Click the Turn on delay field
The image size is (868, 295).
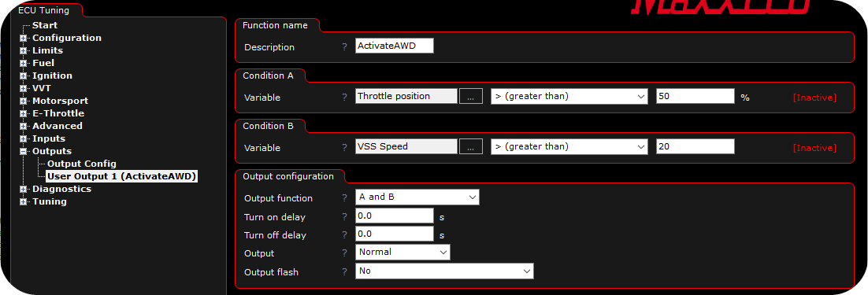coord(394,216)
